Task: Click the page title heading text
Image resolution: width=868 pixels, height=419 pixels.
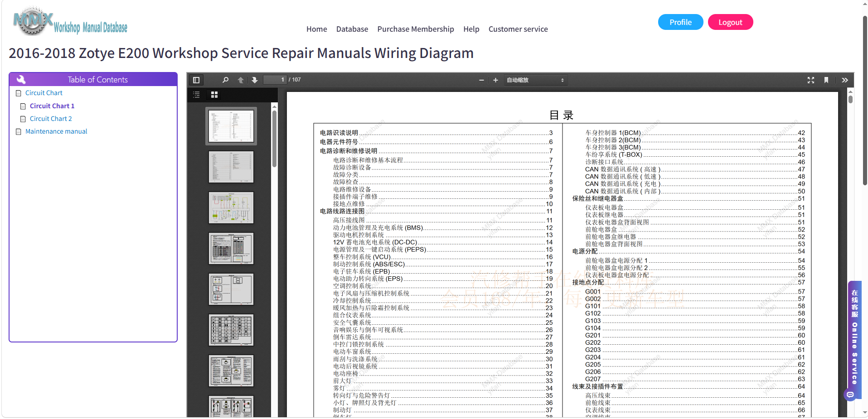Action: point(241,53)
